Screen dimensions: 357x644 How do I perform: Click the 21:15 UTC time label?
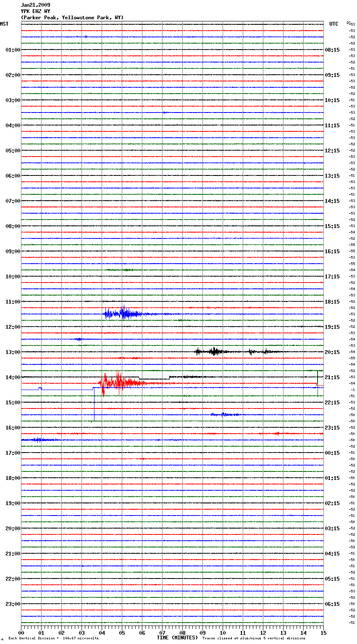[332, 377]
